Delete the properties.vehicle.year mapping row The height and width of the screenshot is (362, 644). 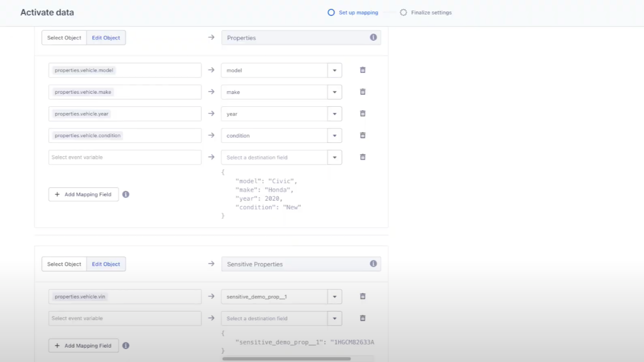pos(363,113)
